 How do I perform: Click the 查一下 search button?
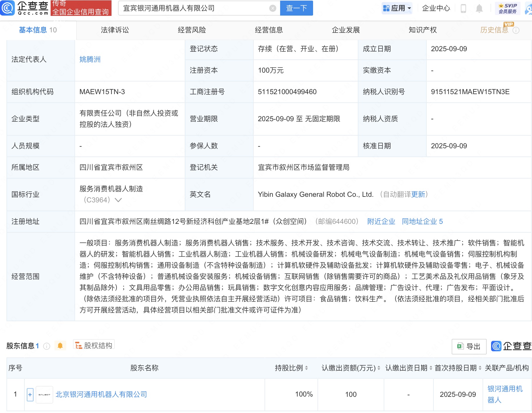click(296, 8)
